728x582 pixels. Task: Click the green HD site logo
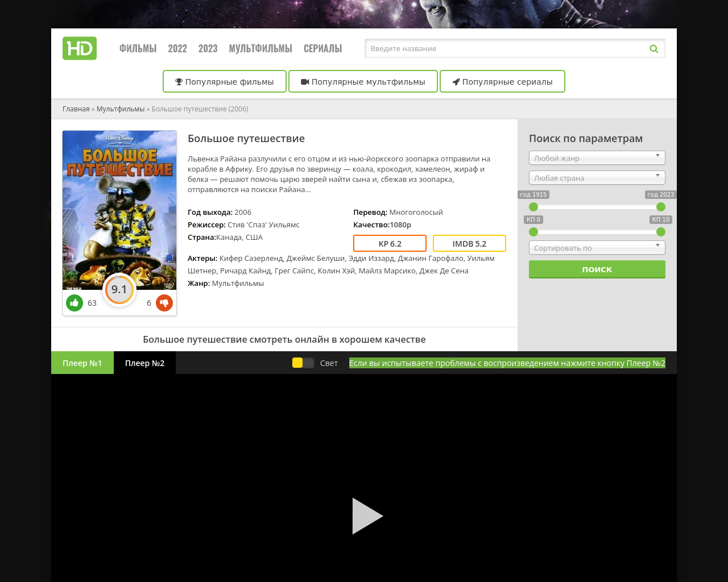(x=80, y=48)
